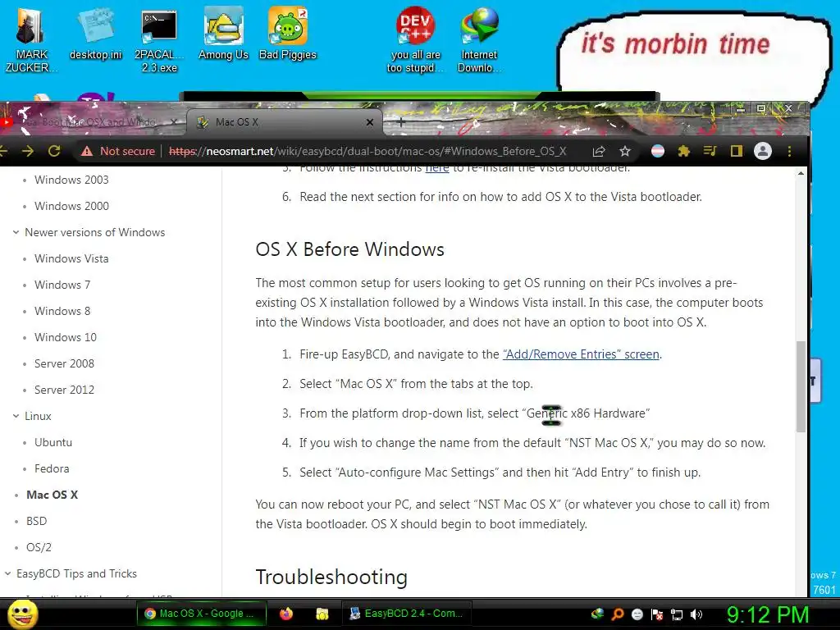Select the Internet Download Manager desktop icon
The height and width of the screenshot is (630, 840).
479,40
